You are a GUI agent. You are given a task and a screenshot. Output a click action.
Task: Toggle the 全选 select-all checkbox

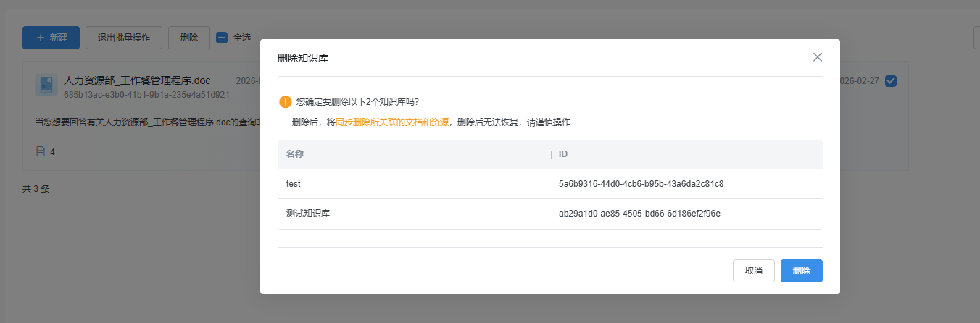coord(223,38)
